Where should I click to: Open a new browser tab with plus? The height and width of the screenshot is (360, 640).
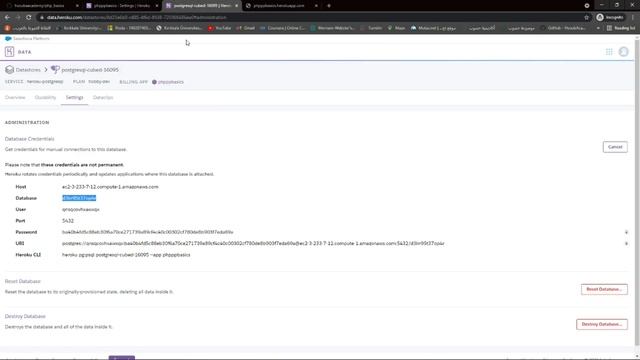coord(329,6)
